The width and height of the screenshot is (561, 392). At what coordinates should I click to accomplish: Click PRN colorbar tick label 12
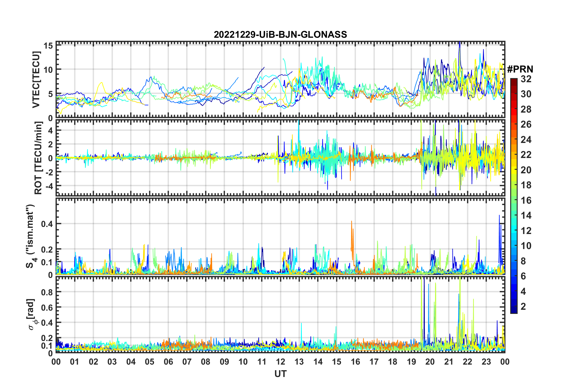(x=526, y=230)
